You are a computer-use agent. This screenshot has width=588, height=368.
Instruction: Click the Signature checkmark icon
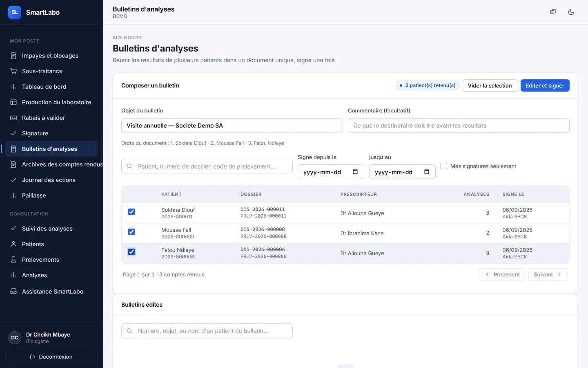click(x=13, y=133)
